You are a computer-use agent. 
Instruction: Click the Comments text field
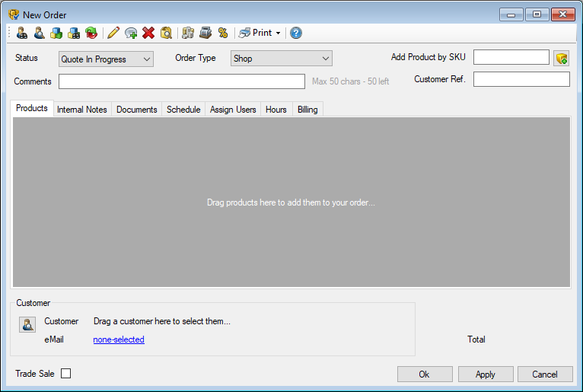[x=182, y=81]
